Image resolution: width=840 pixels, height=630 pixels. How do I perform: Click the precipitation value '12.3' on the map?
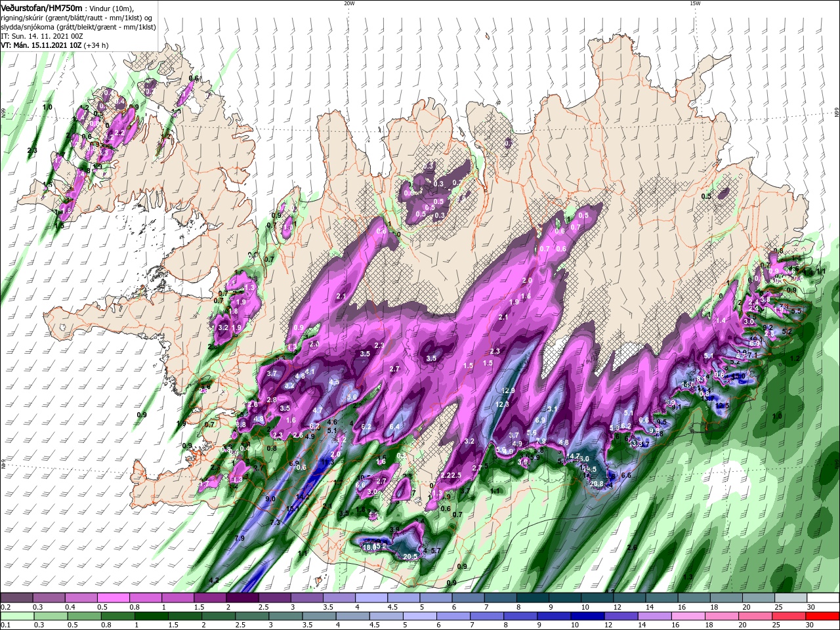[502, 404]
